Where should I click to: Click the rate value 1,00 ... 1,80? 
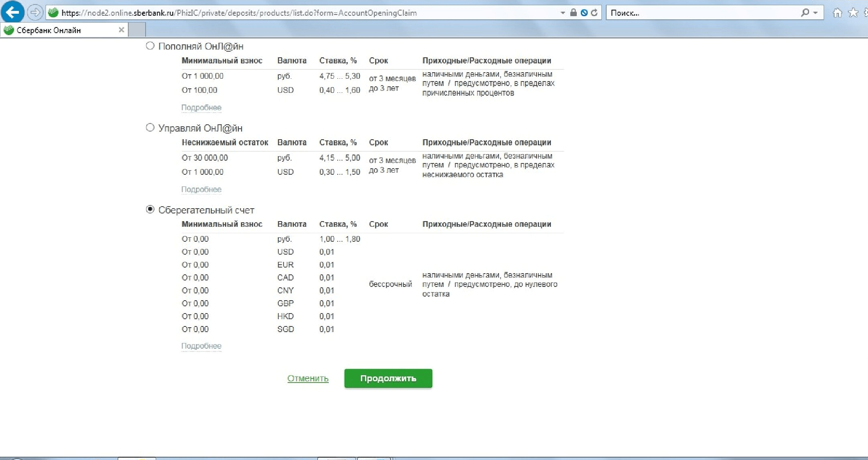[x=340, y=239]
